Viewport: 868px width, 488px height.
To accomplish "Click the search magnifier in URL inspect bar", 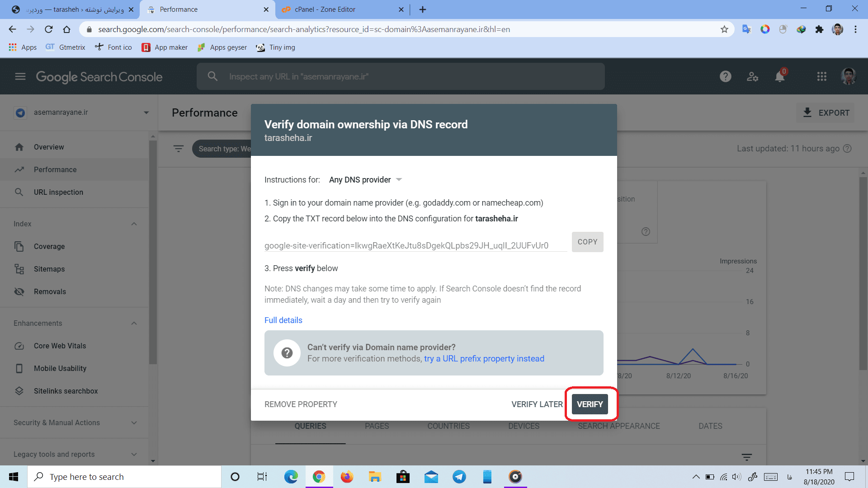I will (x=212, y=76).
